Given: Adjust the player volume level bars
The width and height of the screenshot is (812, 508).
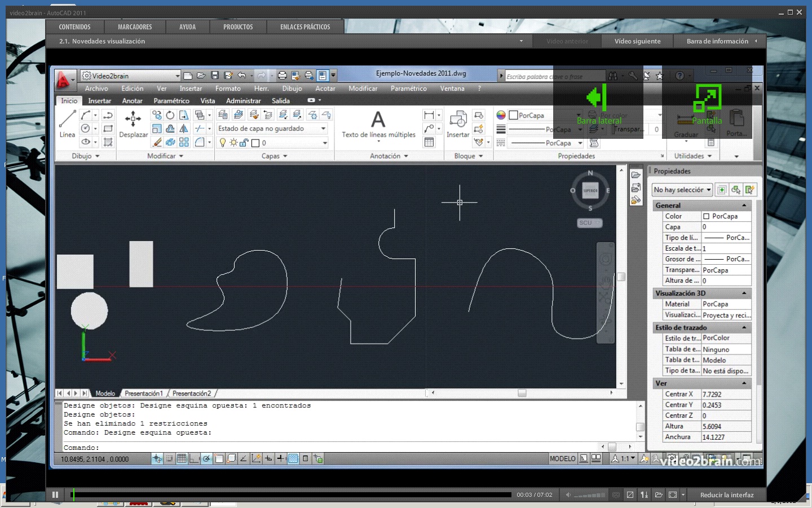Looking at the screenshot, I should 589,495.
